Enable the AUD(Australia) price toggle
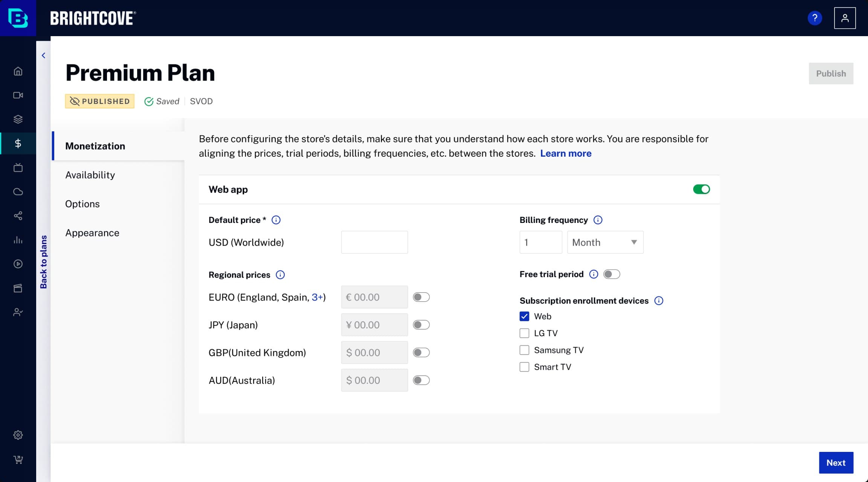 point(421,380)
